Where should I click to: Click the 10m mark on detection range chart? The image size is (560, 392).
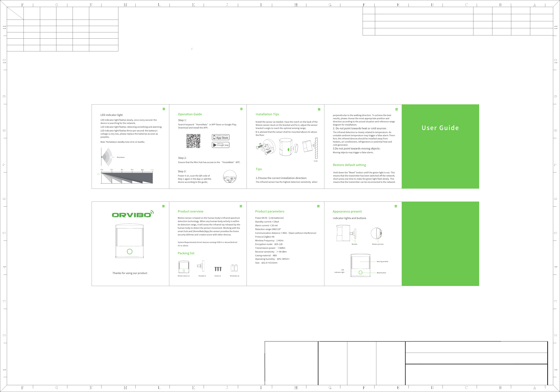(152, 170)
